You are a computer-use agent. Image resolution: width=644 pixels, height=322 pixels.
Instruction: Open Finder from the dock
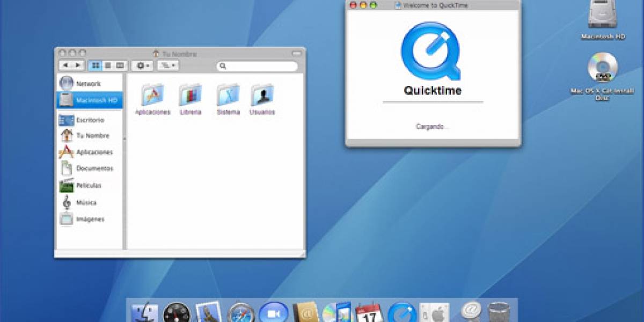(x=145, y=313)
